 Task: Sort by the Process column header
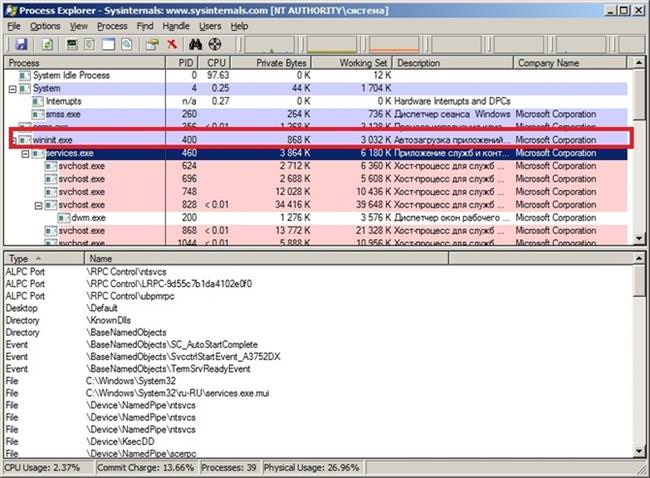(85, 63)
